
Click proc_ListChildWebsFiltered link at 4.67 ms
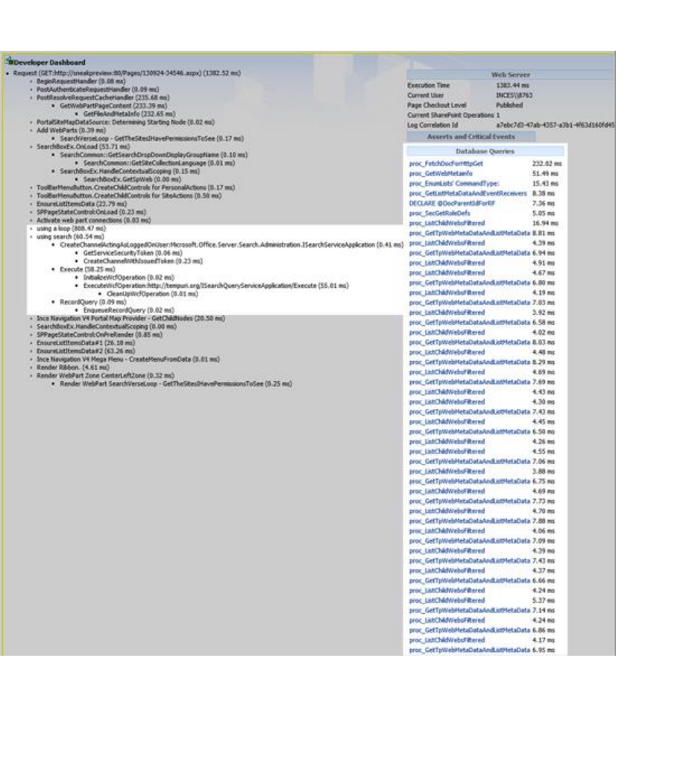(x=447, y=273)
